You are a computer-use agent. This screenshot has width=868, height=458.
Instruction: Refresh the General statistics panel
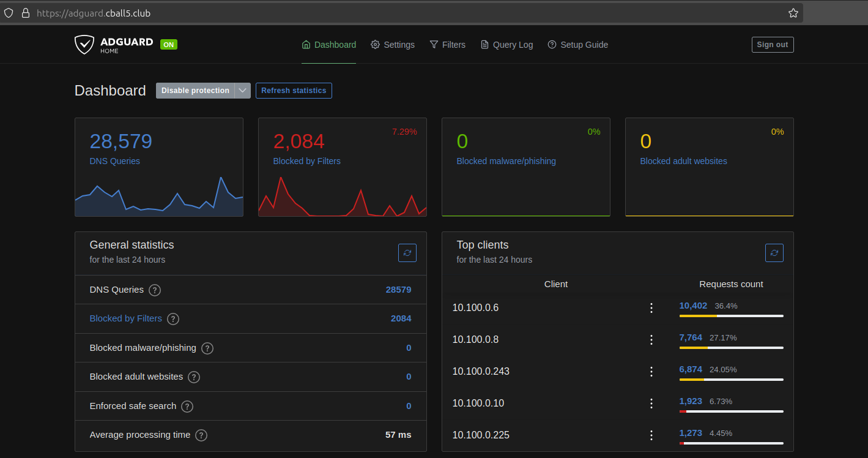point(407,253)
